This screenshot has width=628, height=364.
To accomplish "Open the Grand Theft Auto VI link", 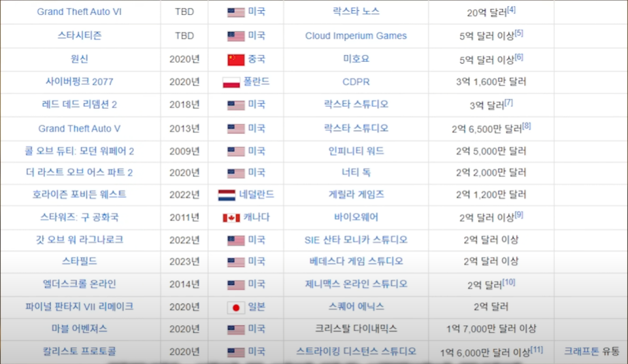I will (x=80, y=12).
